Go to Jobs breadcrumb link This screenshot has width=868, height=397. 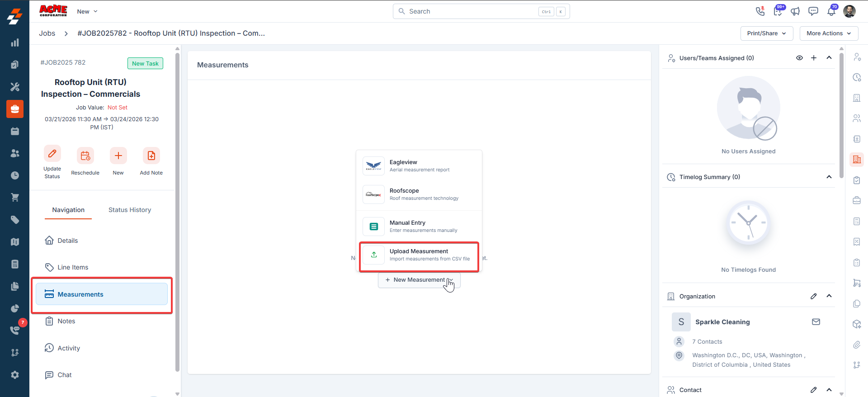pyautogui.click(x=47, y=33)
